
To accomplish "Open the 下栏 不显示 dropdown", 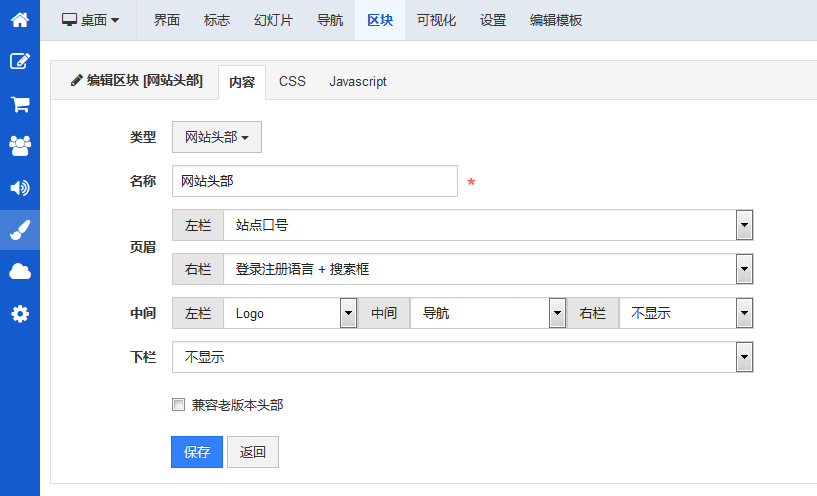I will [462, 357].
